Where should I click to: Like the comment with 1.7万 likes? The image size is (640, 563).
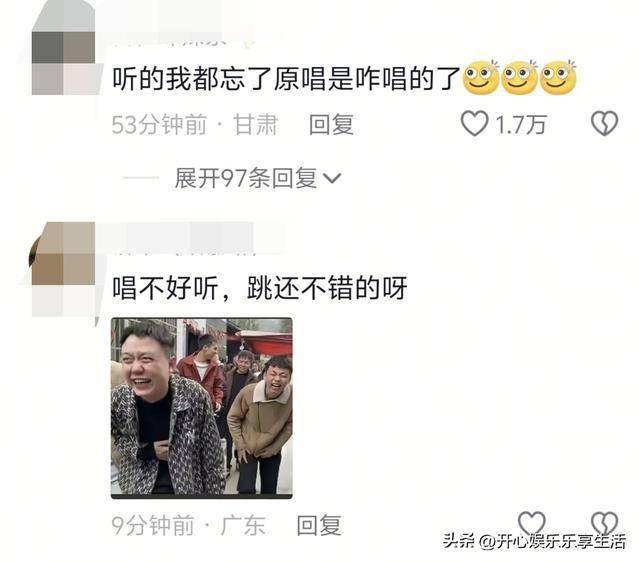pos(475,123)
